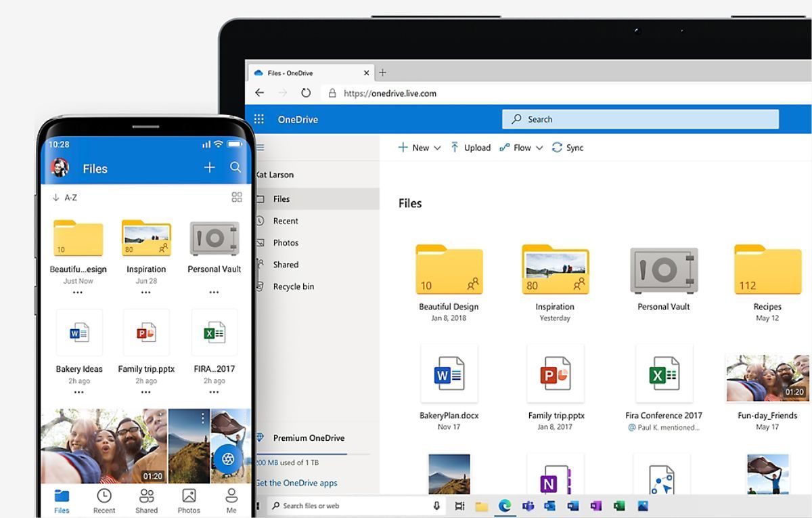The height and width of the screenshot is (518, 812).
Task: Open the Recycle bin in sidebar
Action: 293,286
